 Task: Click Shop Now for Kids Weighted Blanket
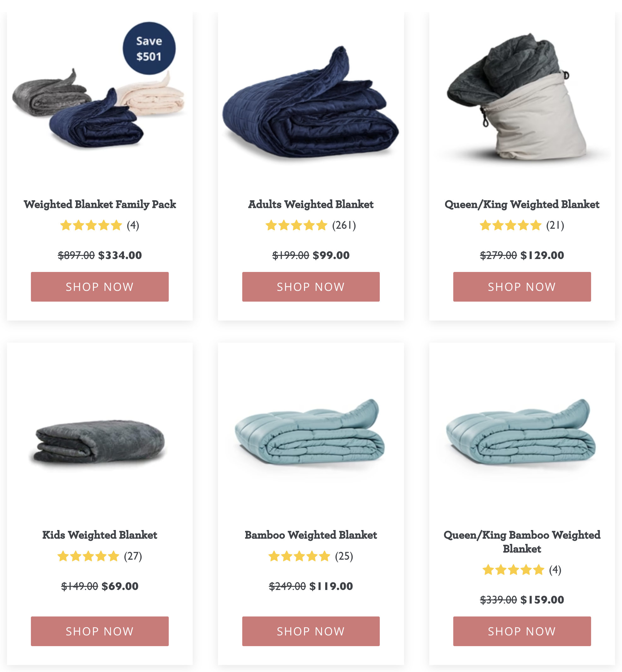(100, 631)
